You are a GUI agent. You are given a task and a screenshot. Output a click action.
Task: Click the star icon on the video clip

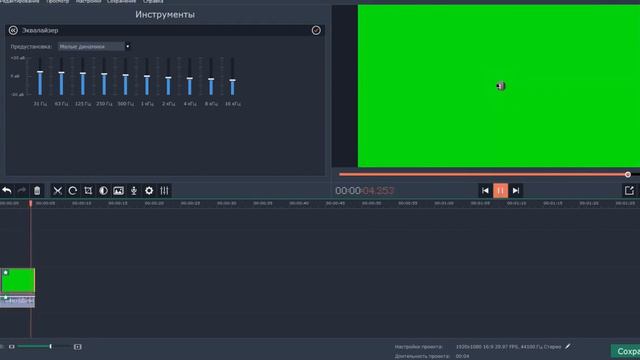(6, 273)
